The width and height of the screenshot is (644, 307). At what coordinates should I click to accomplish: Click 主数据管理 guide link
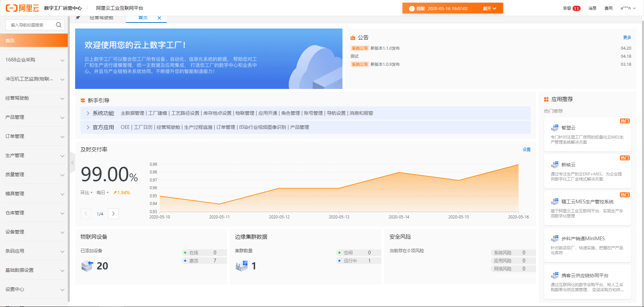[132, 113]
